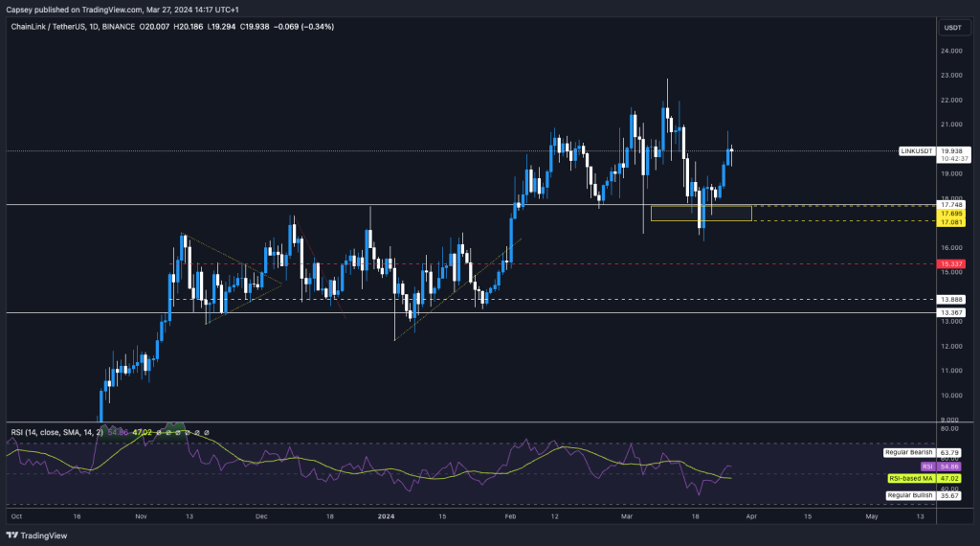Click the red 15.337 price label

pos(952,263)
